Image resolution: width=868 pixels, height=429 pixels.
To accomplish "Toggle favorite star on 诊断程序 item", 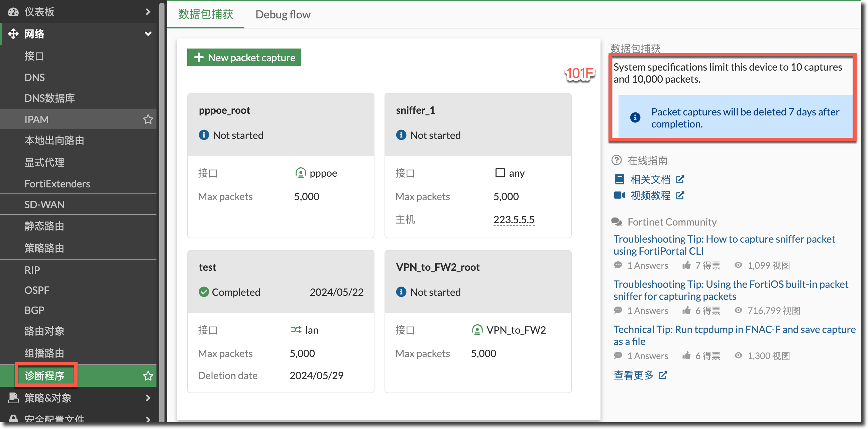I will pyautogui.click(x=148, y=376).
